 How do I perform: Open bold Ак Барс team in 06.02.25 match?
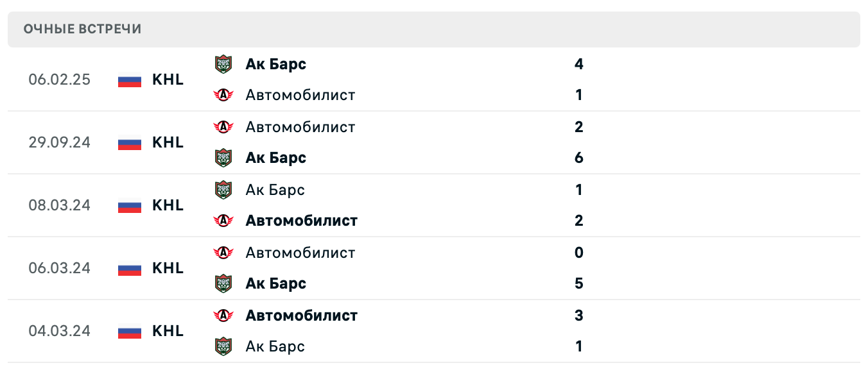(275, 64)
